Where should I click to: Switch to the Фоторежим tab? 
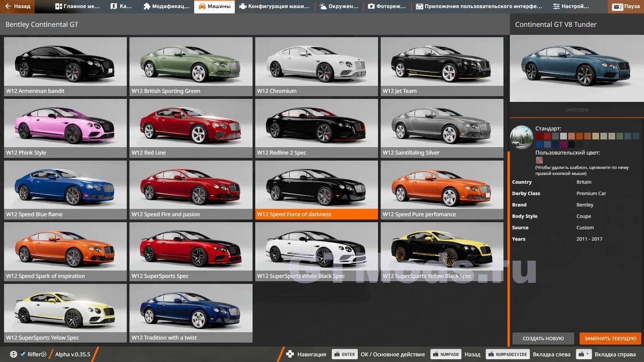(x=388, y=7)
